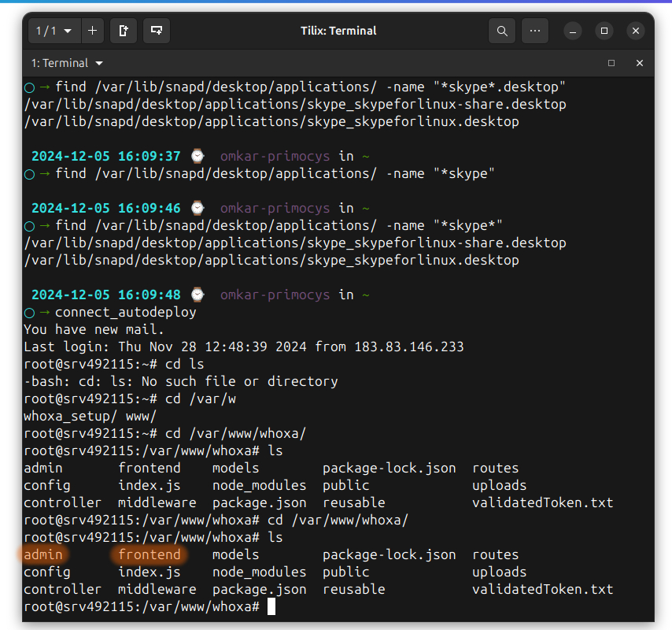672x630 pixels.
Task: Open the find in terminal search icon
Action: (x=502, y=31)
